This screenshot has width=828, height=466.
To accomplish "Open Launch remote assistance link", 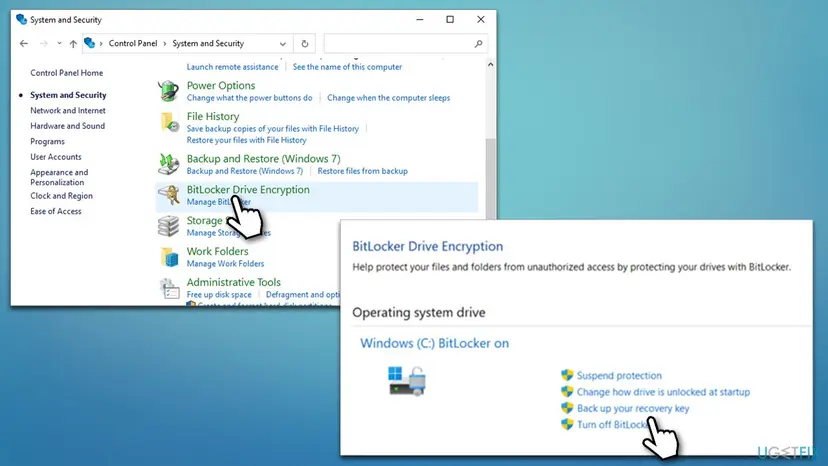I will [x=232, y=67].
